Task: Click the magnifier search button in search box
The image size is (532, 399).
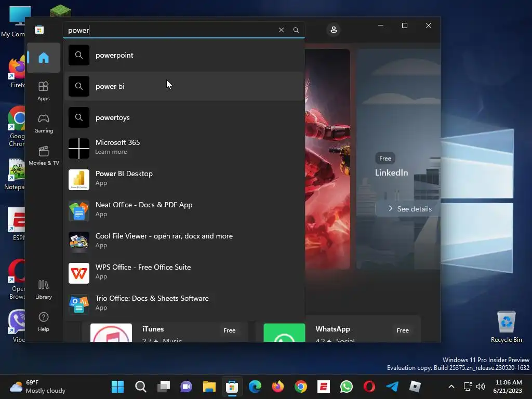Action: (x=296, y=30)
